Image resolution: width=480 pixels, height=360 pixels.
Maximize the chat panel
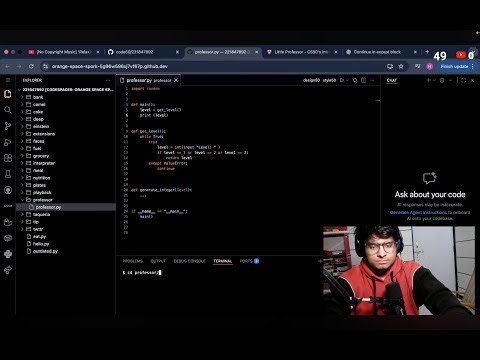[463, 80]
